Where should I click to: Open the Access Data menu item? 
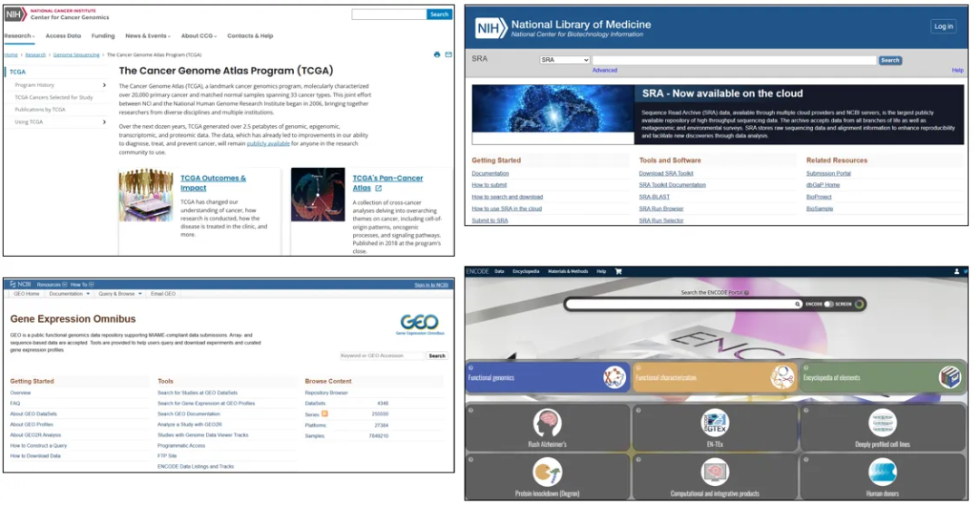click(64, 35)
